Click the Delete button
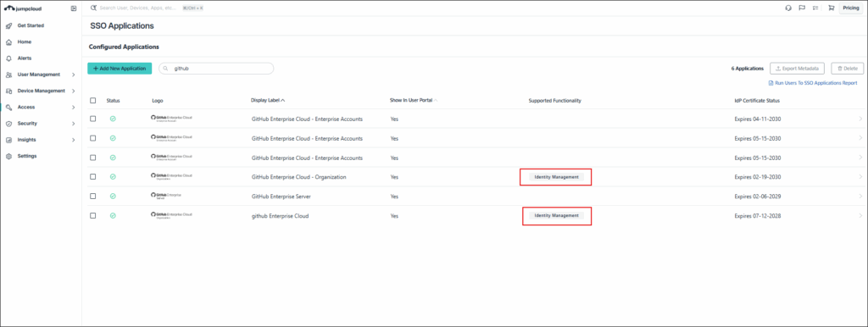The height and width of the screenshot is (327, 868). (x=848, y=69)
